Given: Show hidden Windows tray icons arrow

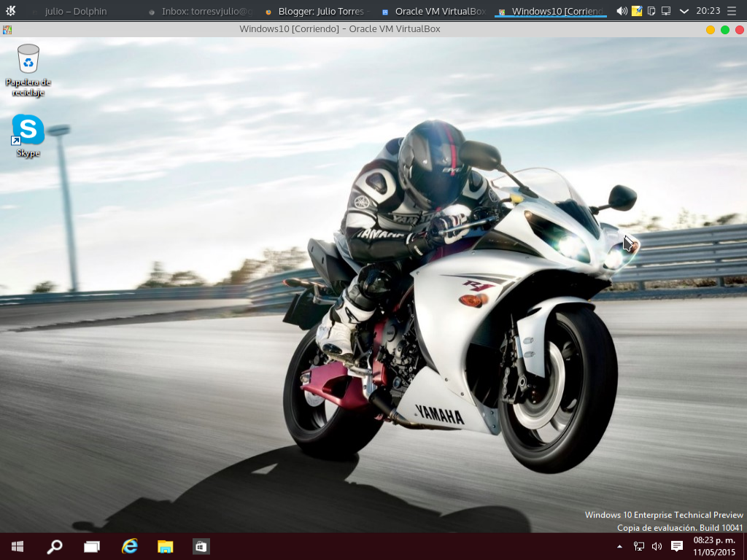Looking at the screenshot, I should (619, 547).
